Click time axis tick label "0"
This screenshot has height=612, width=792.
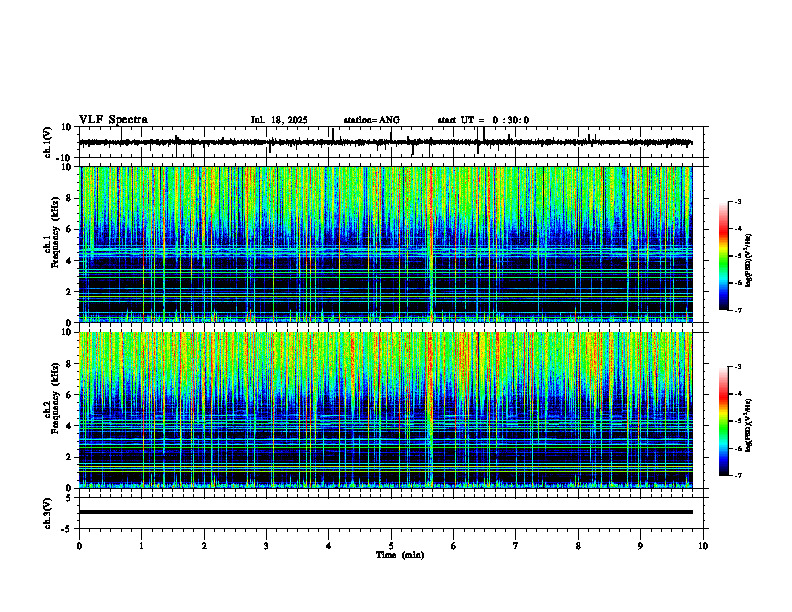79,546
